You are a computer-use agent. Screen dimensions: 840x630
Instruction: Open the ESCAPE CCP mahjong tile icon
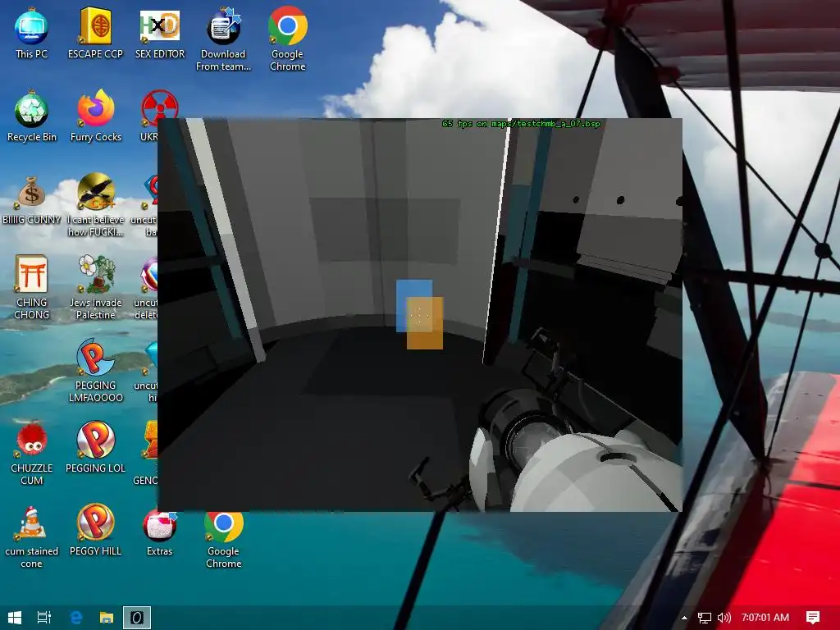pos(95,33)
